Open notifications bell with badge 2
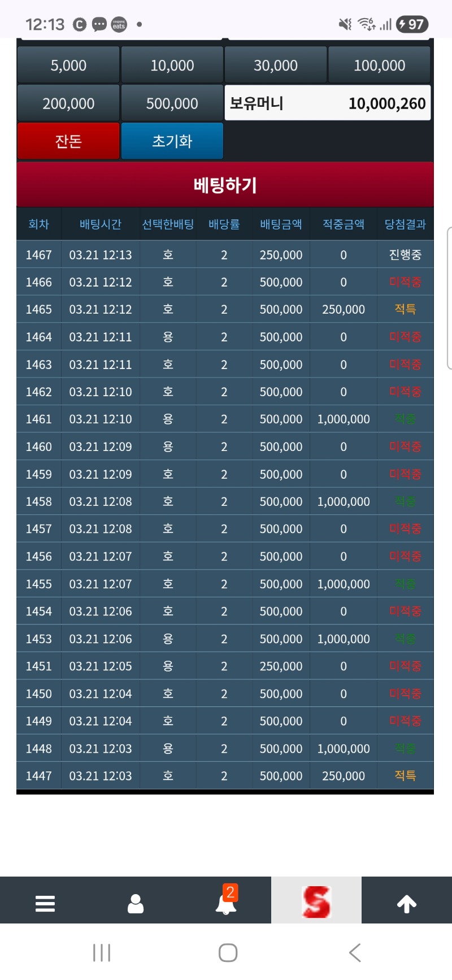This screenshot has height=980, width=452. point(226,902)
